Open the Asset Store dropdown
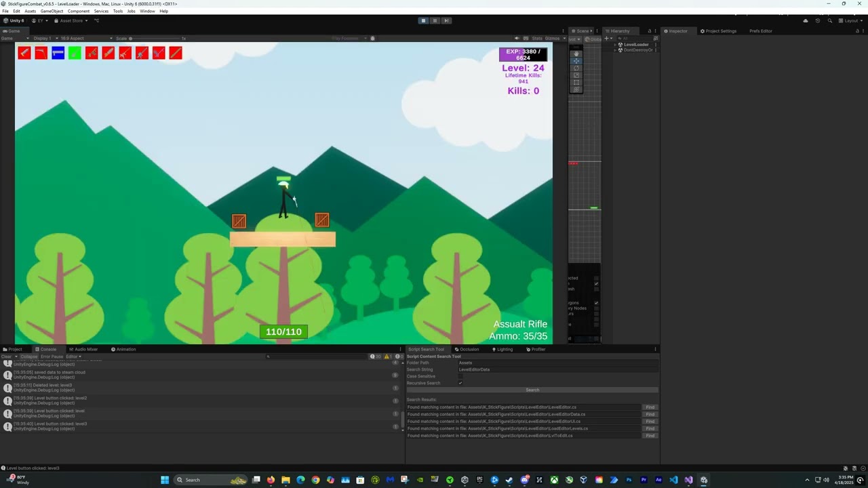868x488 pixels. (x=71, y=20)
